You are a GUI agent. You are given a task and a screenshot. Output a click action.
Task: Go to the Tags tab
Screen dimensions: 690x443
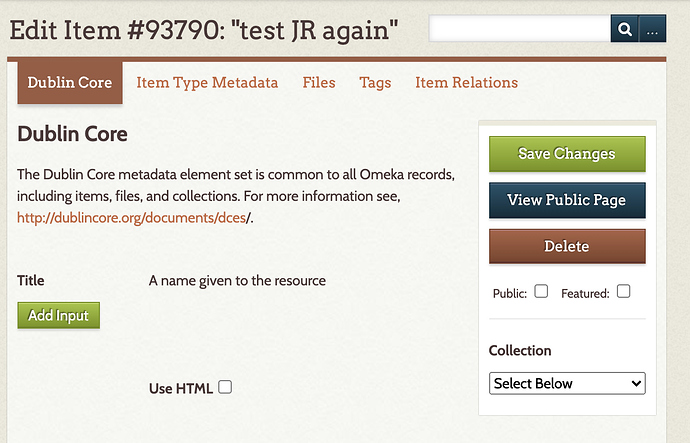[x=375, y=83]
